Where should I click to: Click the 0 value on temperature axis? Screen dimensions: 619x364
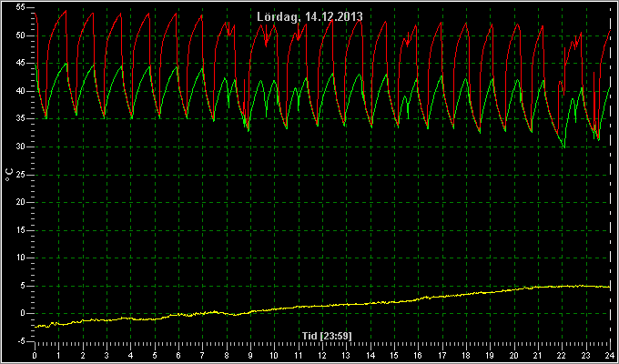point(23,313)
